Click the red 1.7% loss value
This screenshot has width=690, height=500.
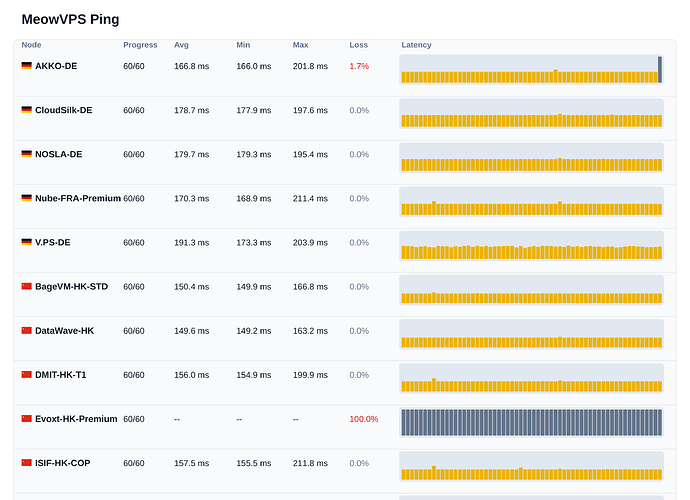click(359, 66)
